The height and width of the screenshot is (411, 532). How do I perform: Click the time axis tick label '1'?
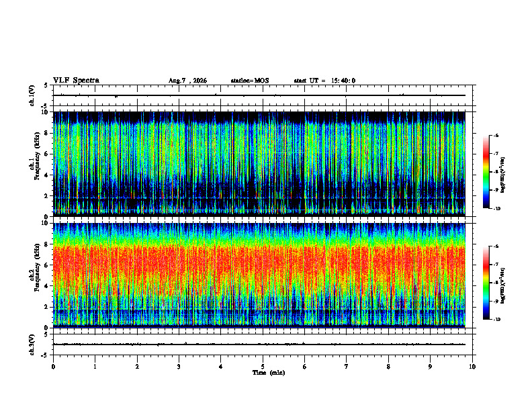click(x=95, y=367)
